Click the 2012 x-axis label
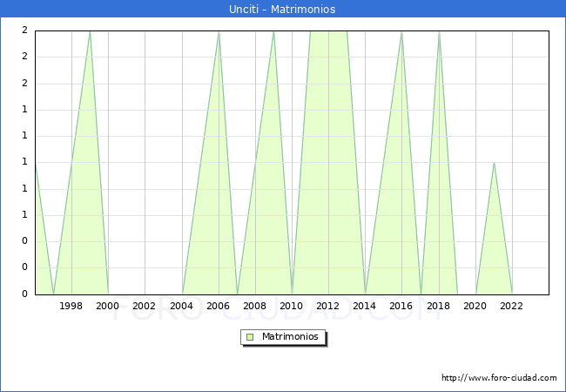 point(327,306)
